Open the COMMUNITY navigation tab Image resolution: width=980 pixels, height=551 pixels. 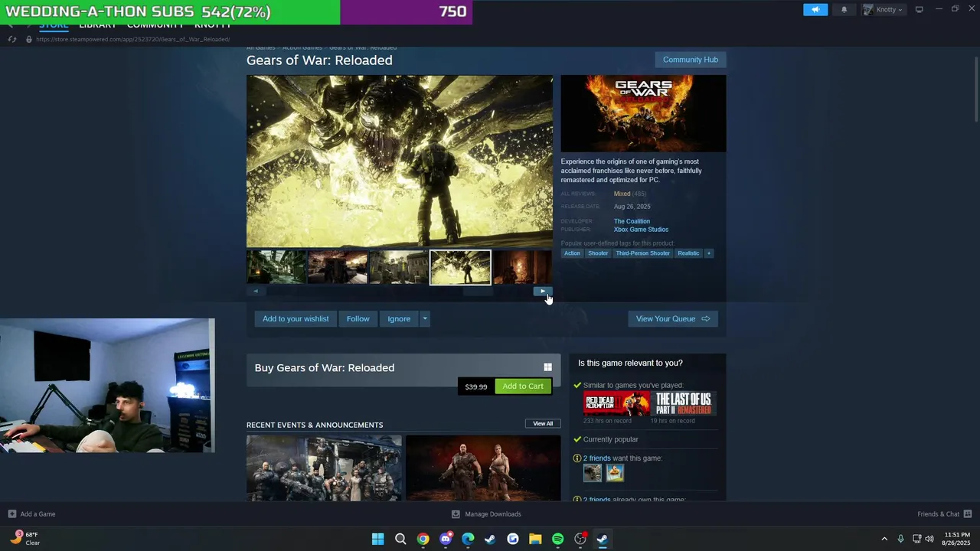coord(155,25)
